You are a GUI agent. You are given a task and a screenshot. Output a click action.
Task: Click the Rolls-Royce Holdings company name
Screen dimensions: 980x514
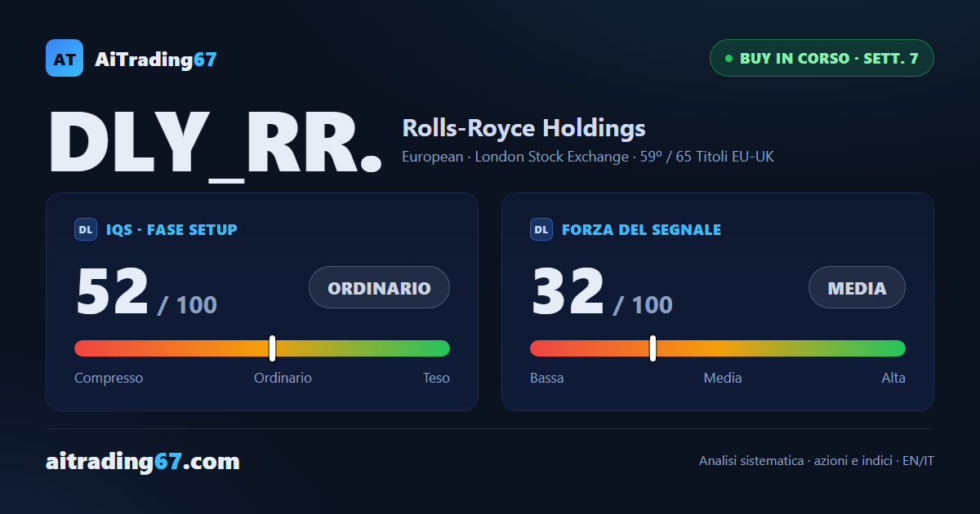pyautogui.click(x=523, y=128)
